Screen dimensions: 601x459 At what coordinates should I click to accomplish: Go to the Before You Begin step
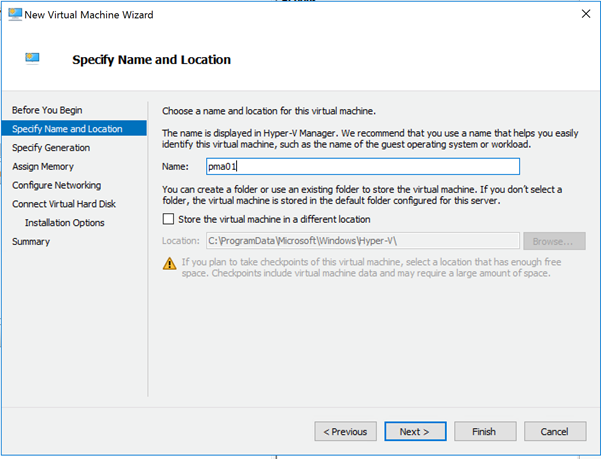click(x=47, y=110)
